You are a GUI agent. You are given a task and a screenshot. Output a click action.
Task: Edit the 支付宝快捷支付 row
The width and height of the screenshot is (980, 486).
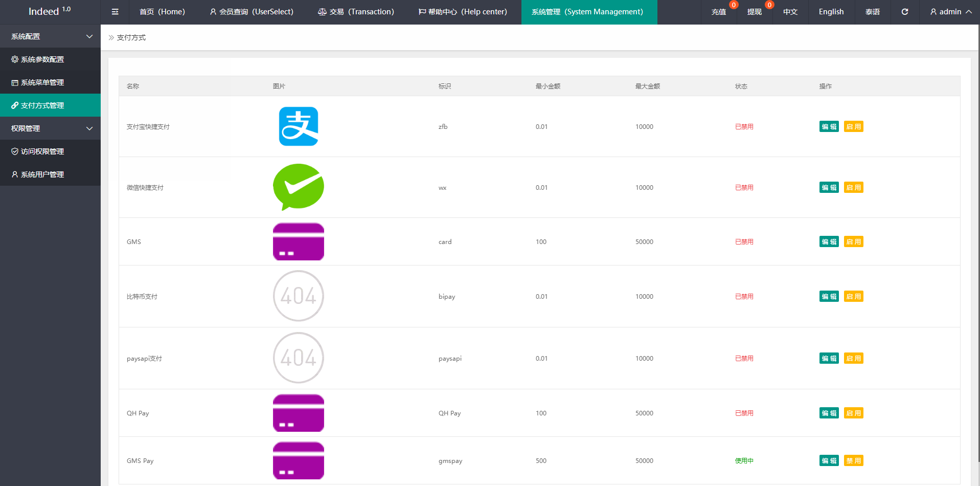[829, 126]
